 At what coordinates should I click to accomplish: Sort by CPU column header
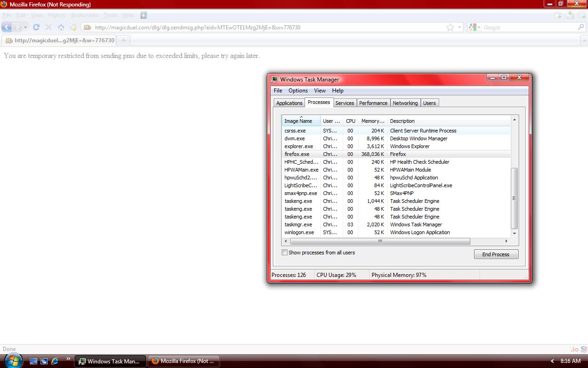coord(351,121)
